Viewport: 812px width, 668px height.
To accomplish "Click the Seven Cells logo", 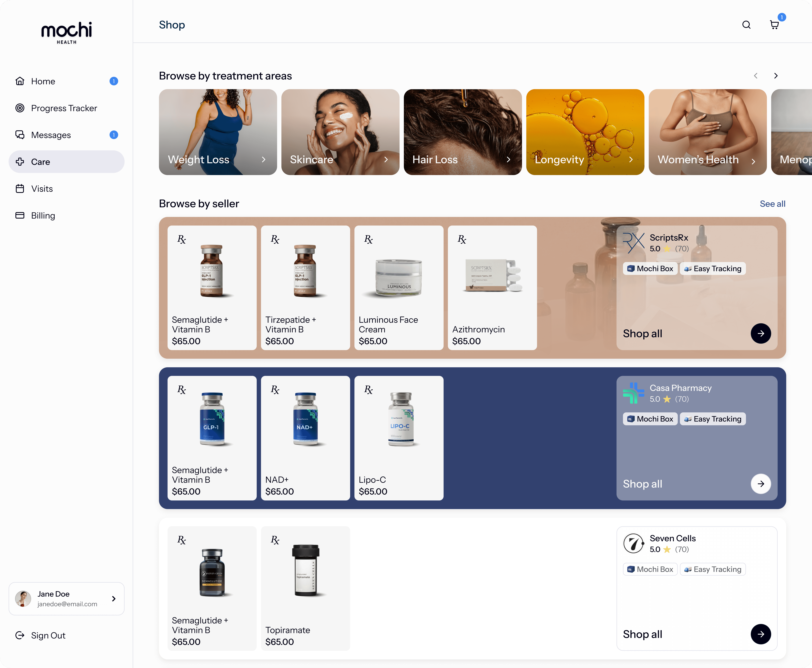I will [633, 543].
